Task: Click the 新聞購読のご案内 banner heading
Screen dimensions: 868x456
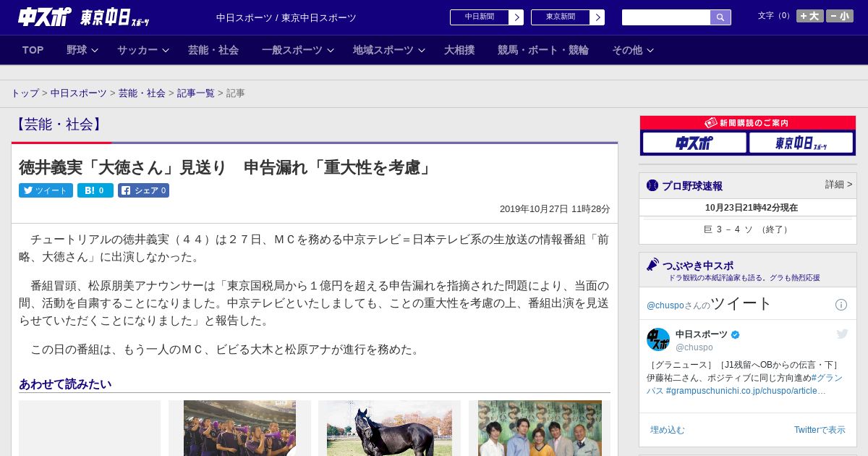Action: [x=747, y=123]
